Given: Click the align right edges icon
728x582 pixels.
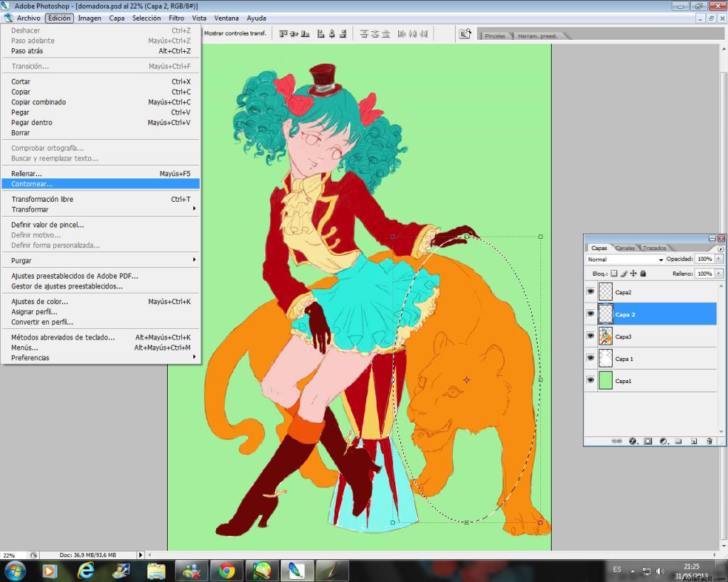Looking at the screenshot, I should click(x=343, y=34).
